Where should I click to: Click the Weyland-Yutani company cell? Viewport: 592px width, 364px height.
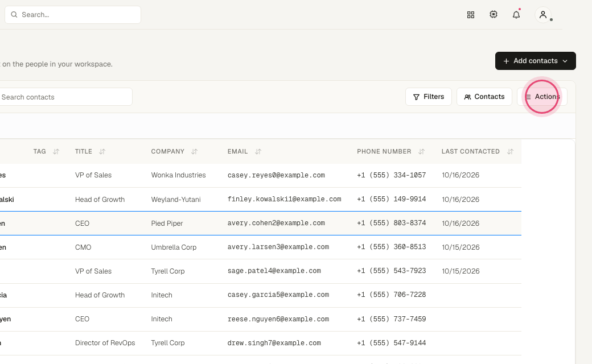click(175, 199)
